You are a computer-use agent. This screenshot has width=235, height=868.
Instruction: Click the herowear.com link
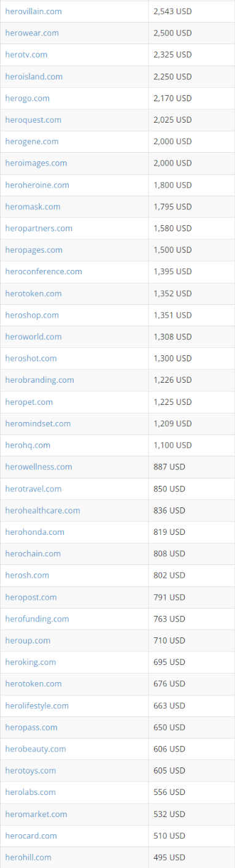tap(32, 33)
